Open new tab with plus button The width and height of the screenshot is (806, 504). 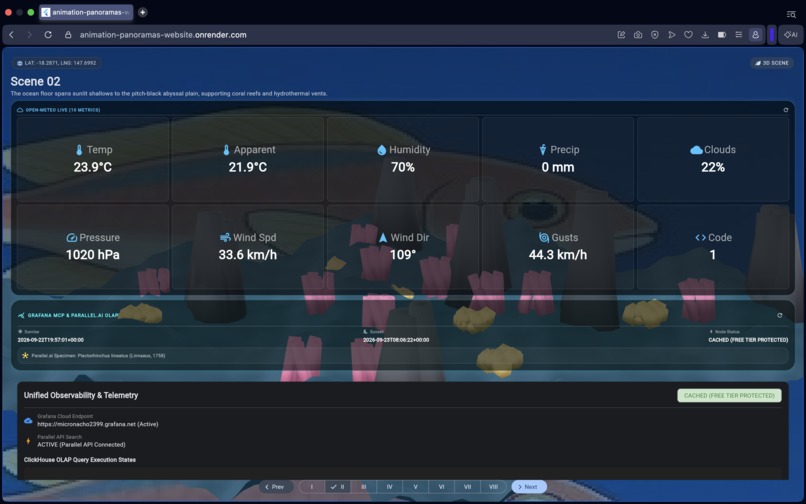click(x=142, y=12)
